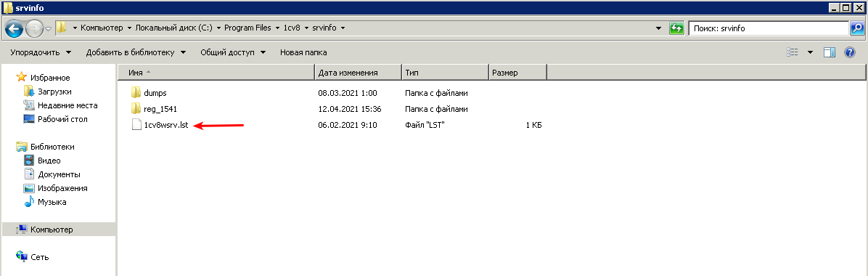Viewport: 868px width, 276px height.
Task: Open the address bar history dropdown
Action: tap(658, 28)
